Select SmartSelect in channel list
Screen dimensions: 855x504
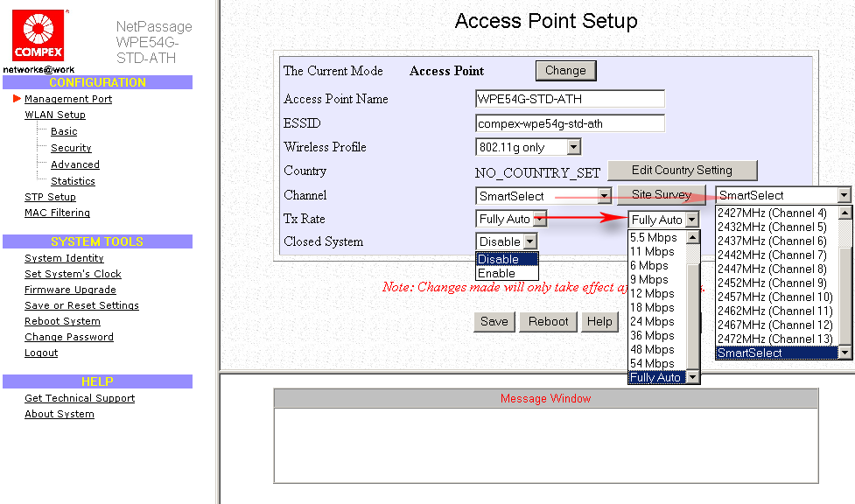coord(776,353)
